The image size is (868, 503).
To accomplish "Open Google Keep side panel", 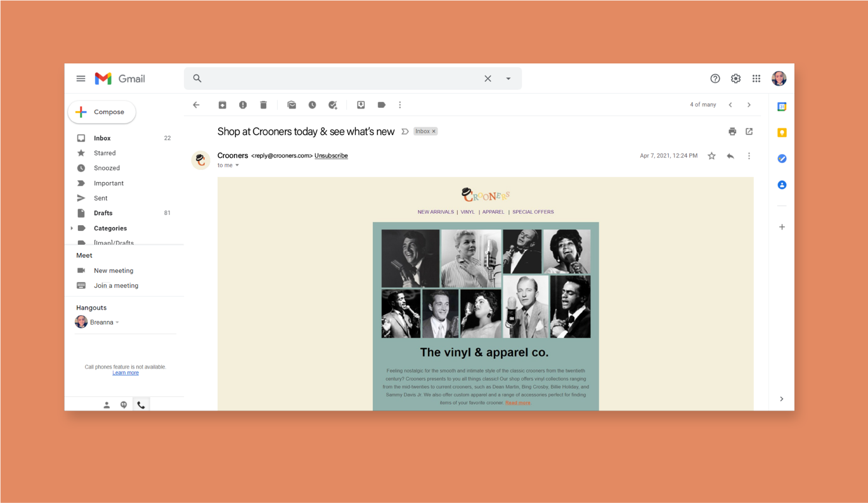I will 782,133.
